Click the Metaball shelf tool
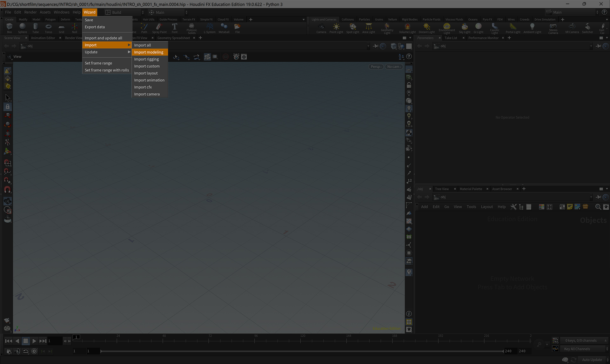Image resolution: width=610 pixels, height=364 pixels. [224, 28]
